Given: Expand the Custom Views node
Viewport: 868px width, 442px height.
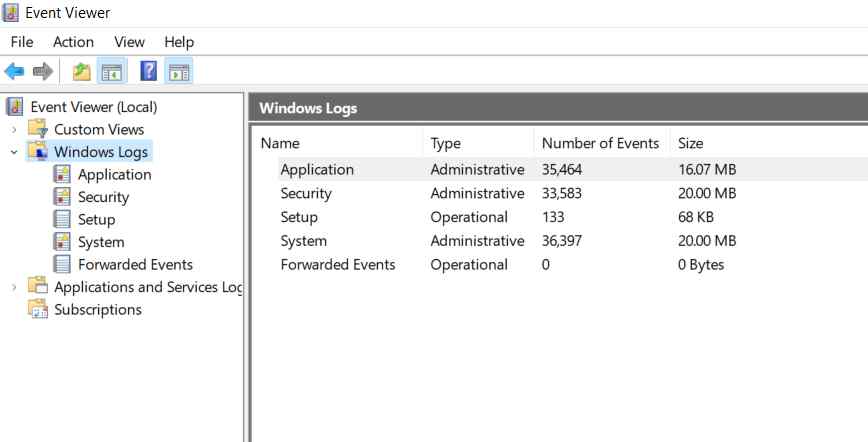Looking at the screenshot, I should (14, 130).
